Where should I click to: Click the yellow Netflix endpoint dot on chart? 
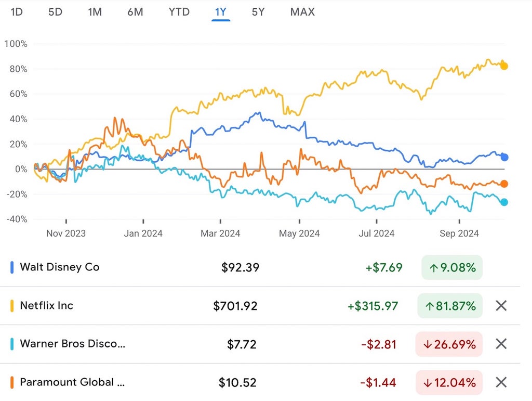point(504,66)
